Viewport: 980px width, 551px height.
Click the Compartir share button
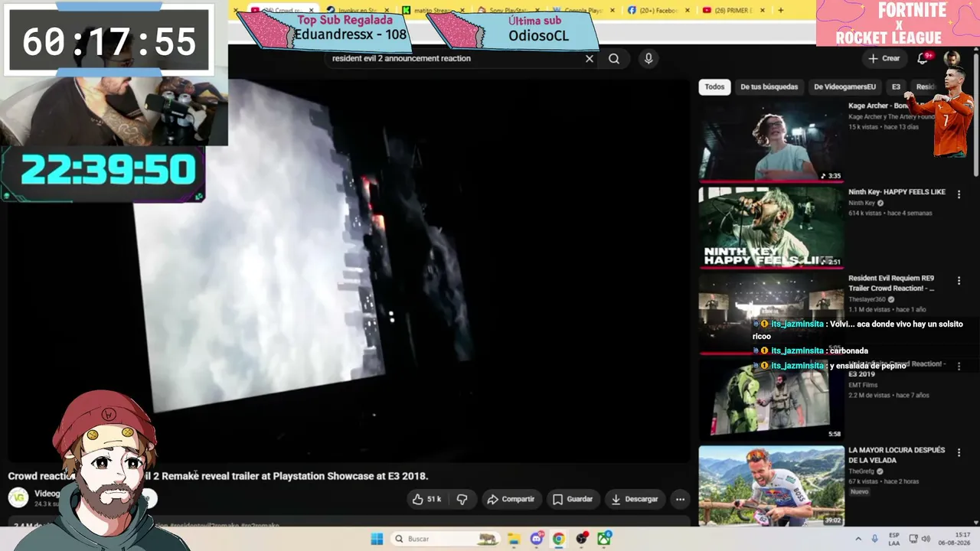pyautogui.click(x=511, y=499)
